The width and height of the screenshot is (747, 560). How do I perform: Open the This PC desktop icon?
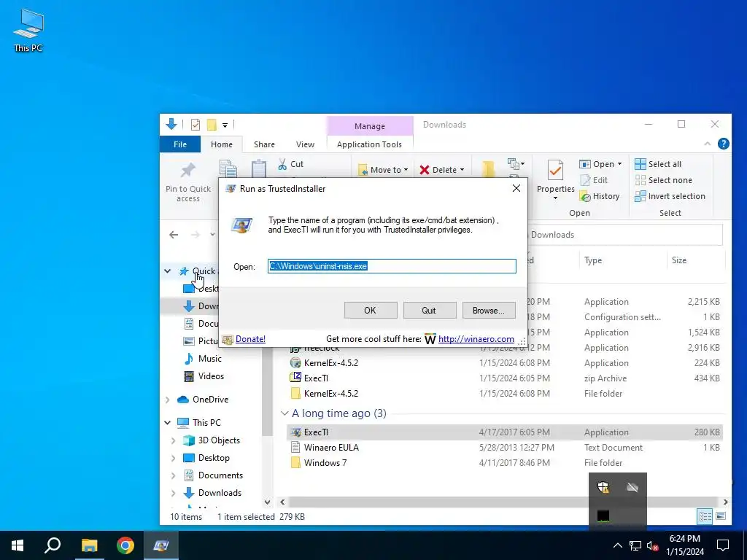[28, 31]
